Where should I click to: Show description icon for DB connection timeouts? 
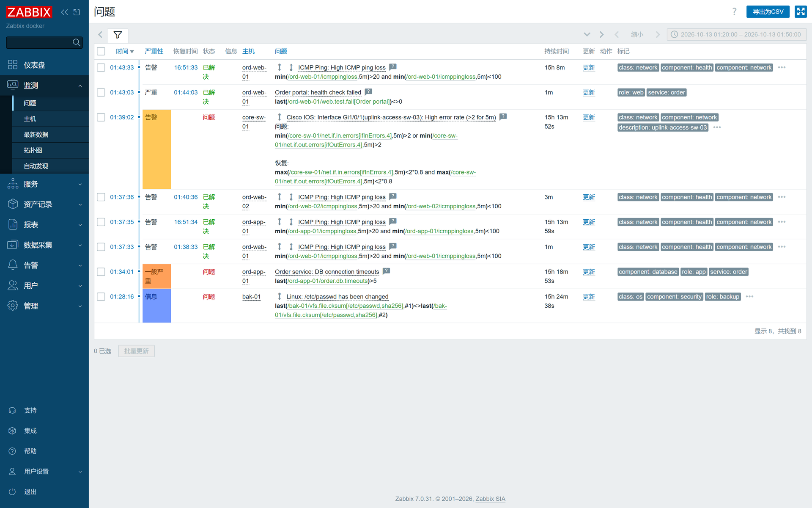point(386,271)
